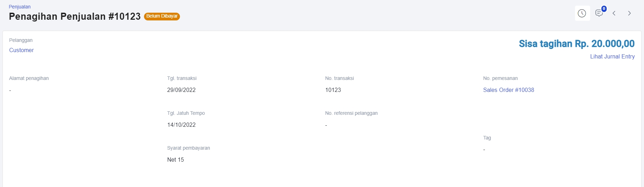
Task: Select transaction date 29/09/2022
Action: click(x=181, y=90)
